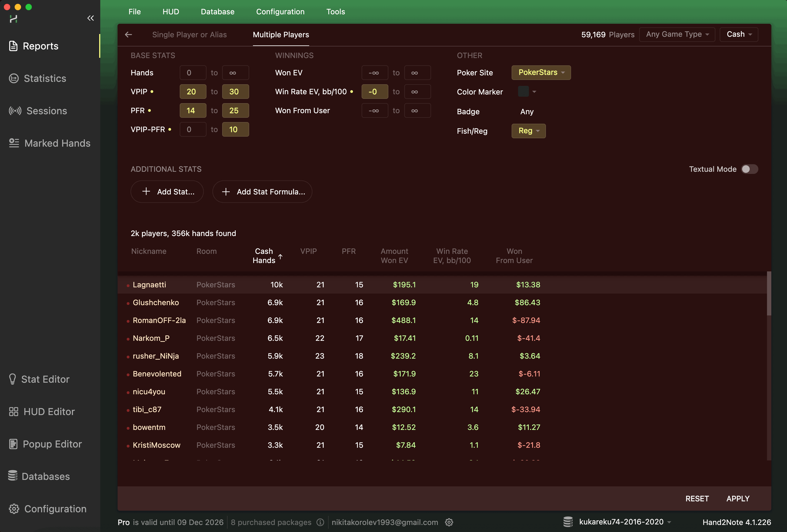This screenshot has width=787, height=532.
Task: Click Add Stat Formula
Action: (x=262, y=191)
